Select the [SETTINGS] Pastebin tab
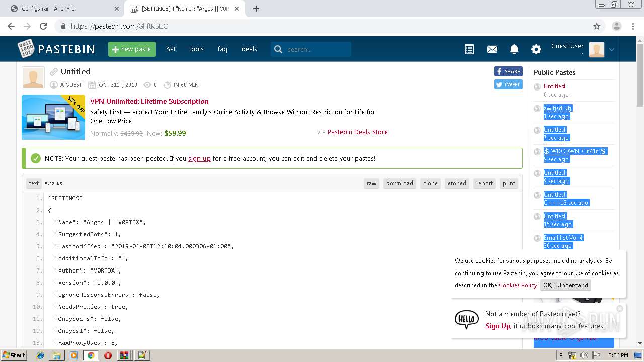Screen dimensions: 644x362 pos(185,9)
